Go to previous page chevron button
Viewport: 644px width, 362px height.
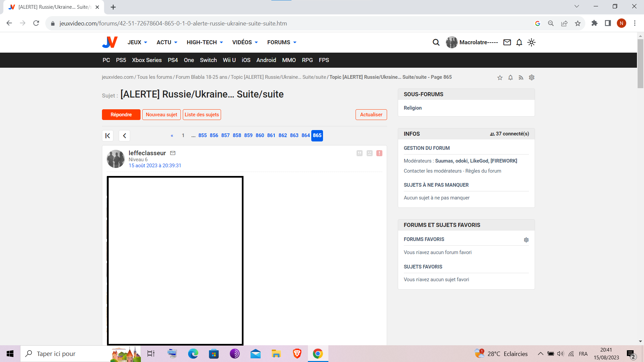124,135
